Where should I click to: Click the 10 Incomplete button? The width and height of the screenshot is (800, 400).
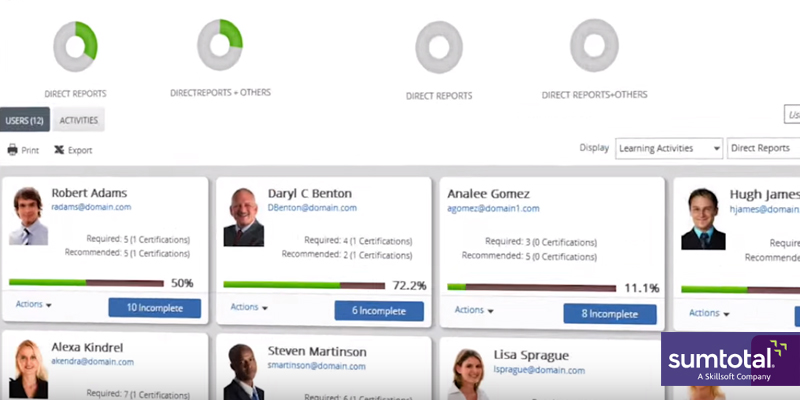point(155,308)
